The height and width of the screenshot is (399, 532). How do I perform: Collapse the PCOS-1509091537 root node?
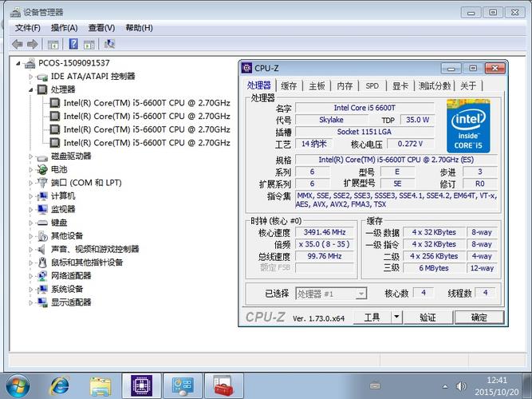pyautogui.click(x=18, y=63)
